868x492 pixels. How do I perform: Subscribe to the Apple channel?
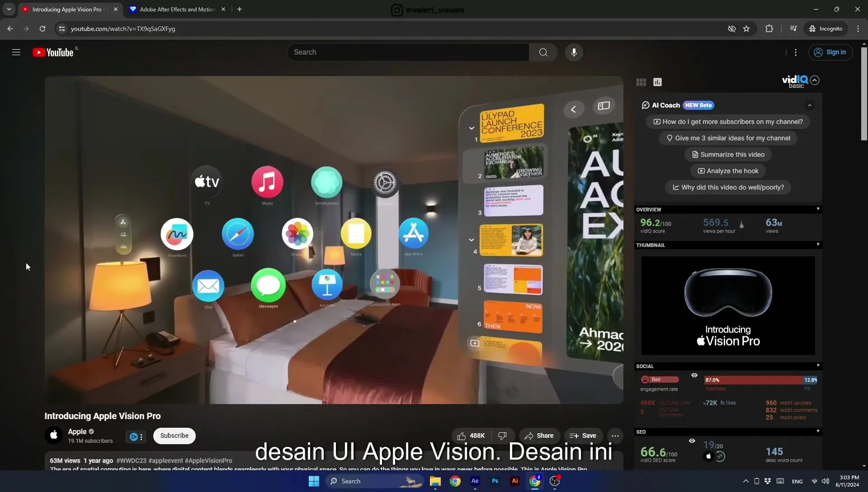point(174,436)
